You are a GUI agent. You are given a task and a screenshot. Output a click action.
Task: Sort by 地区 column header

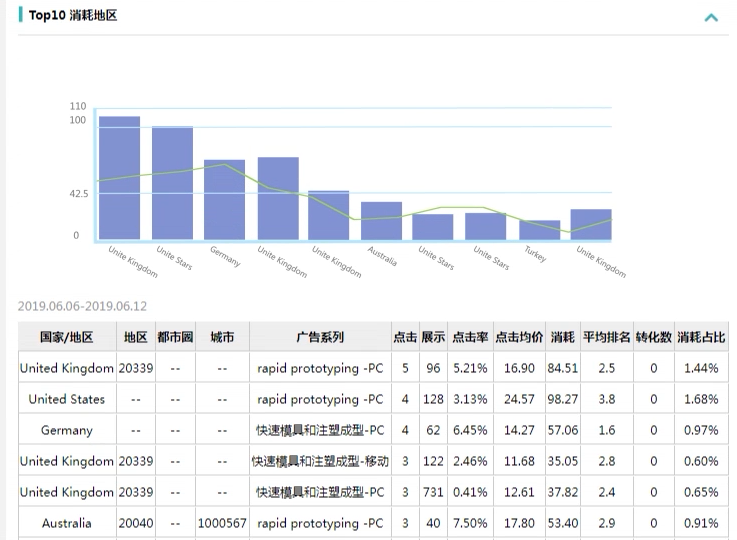136,337
